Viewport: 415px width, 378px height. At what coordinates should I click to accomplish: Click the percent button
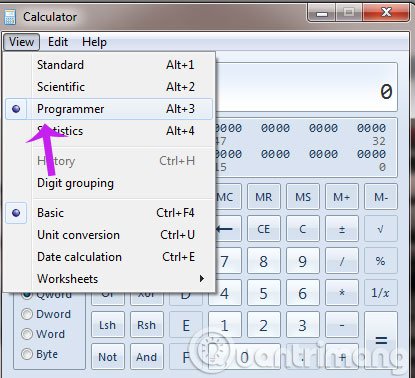click(x=381, y=261)
